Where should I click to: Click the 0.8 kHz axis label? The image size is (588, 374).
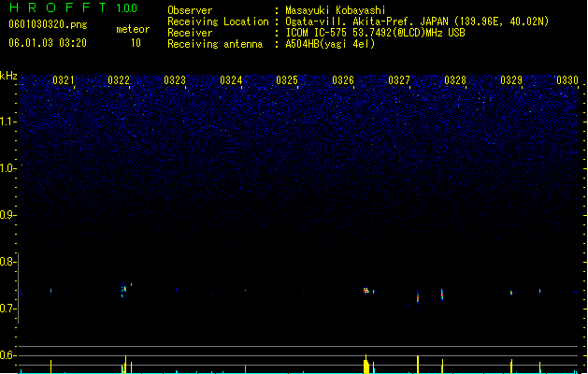coord(8,262)
